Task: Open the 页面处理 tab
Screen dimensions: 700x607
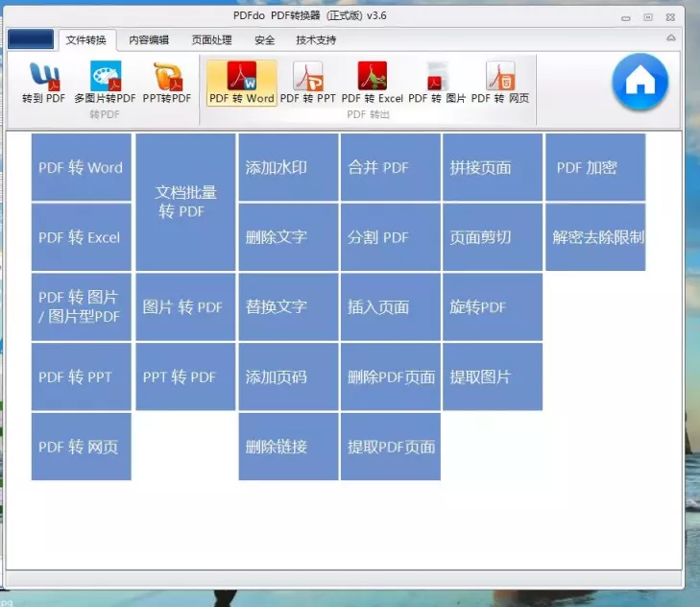Action: point(211,40)
